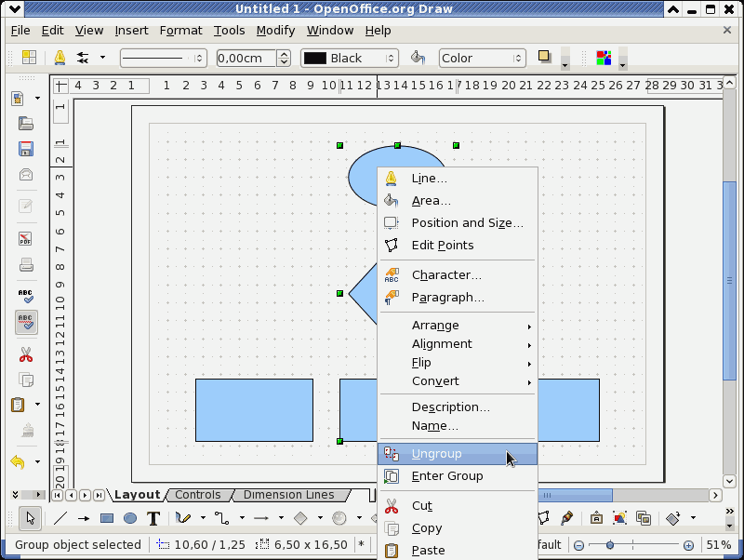Run the Spellcheck ABC icon
This screenshot has width=744, height=560.
click(x=26, y=296)
